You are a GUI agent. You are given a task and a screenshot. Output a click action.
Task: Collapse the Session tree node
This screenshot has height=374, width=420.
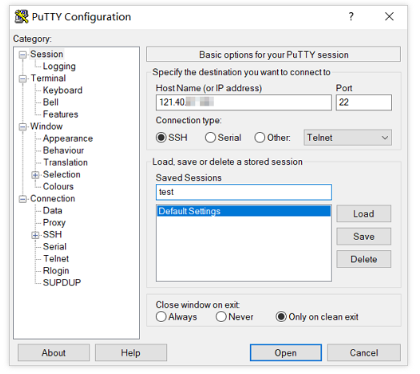click(x=23, y=55)
